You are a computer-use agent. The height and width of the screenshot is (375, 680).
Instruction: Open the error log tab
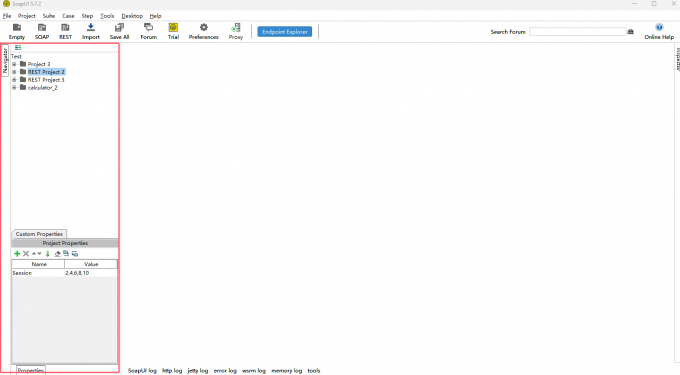[x=225, y=371]
